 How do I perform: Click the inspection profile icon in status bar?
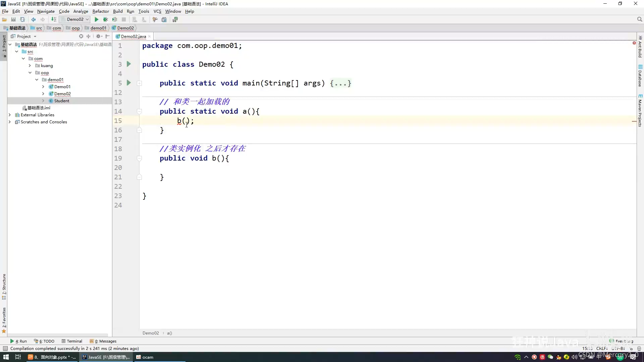coord(639,349)
